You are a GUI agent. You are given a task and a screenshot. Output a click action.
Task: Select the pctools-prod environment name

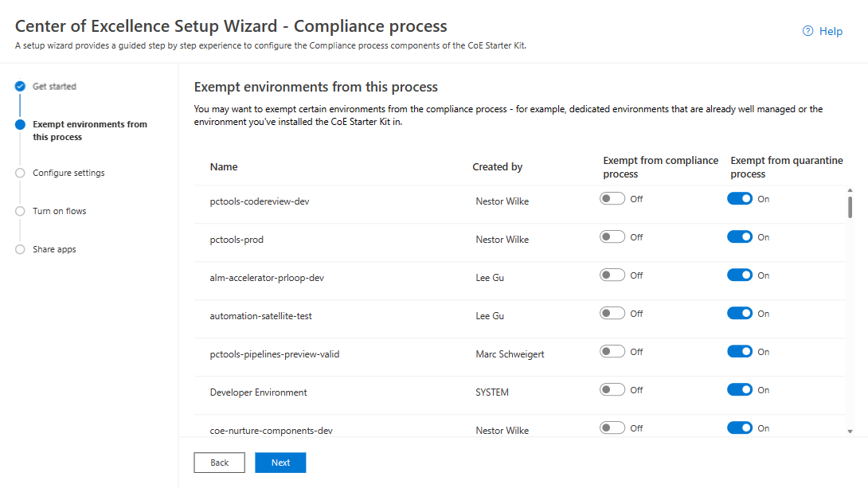coord(237,240)
